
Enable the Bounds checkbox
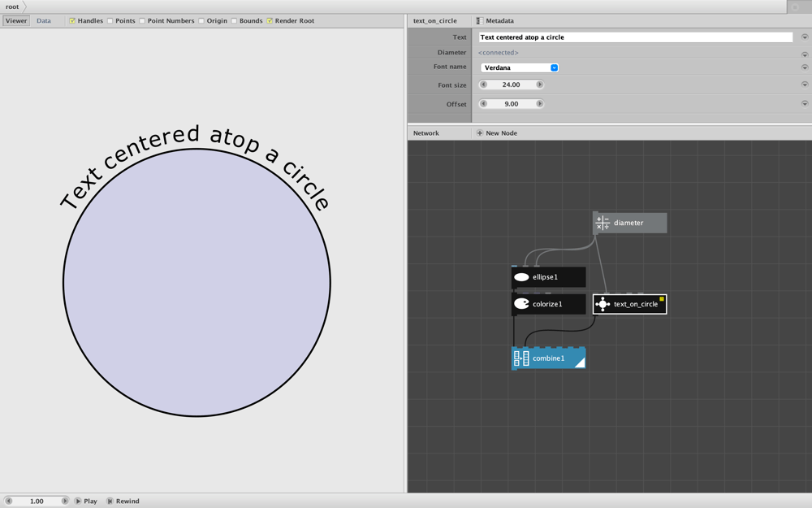point(234,21)
